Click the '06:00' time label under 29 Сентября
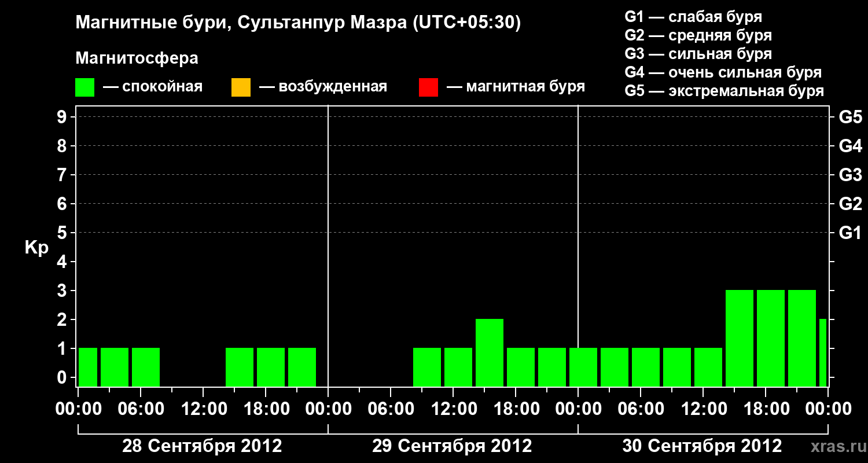Screen dimensions: 868x463 click(391, 409)
